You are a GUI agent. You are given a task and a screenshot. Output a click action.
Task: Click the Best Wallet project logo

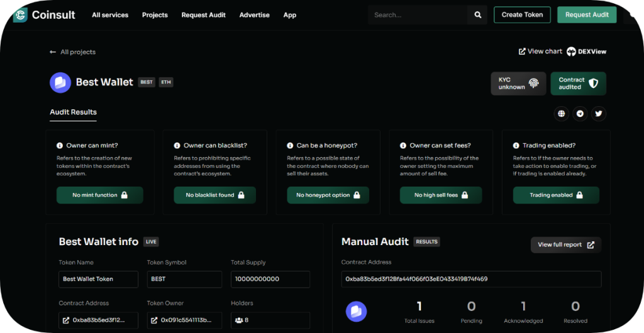pyautogui.click(x=60, y=82)
